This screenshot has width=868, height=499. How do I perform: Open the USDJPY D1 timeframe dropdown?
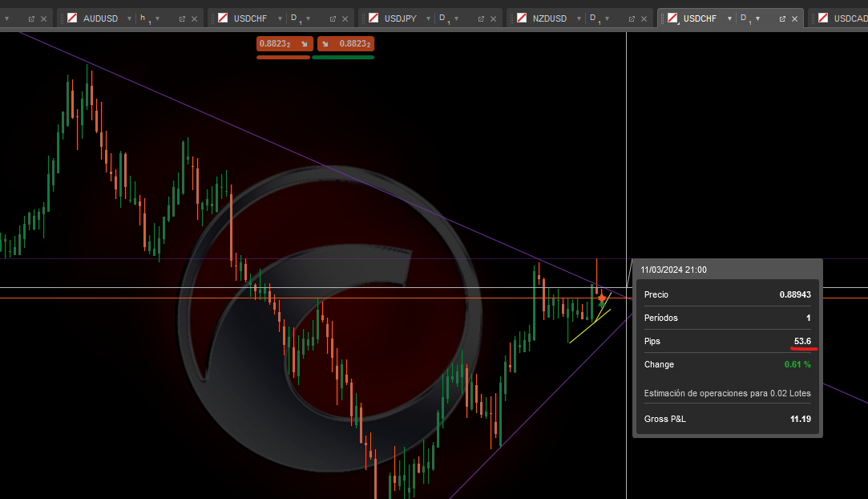pos(457,18)
